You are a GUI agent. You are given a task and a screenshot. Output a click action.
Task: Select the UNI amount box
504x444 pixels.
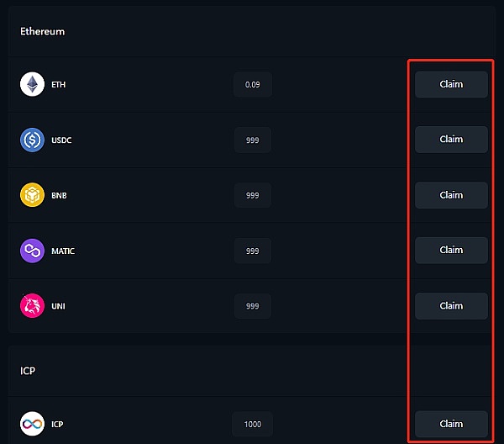[252, 306]
